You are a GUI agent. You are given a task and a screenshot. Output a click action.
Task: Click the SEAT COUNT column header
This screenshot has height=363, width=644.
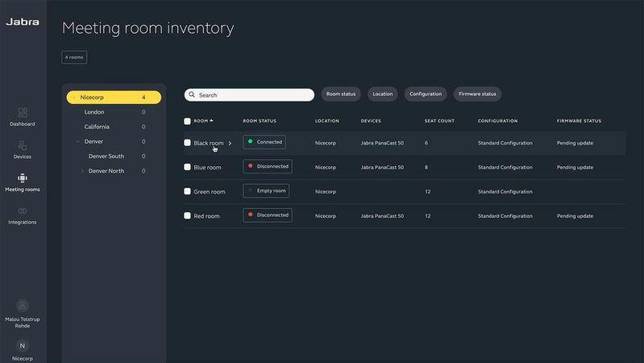click(x=439, y=121)
